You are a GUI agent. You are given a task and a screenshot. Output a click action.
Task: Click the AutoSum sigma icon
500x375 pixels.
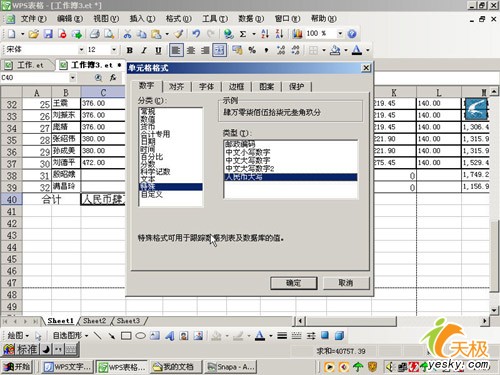click(243, 34)
